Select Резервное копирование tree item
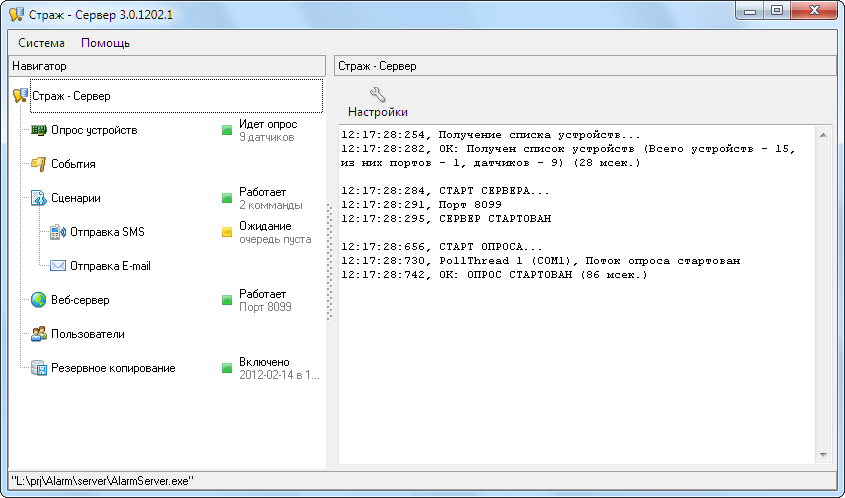 point(113,368)
